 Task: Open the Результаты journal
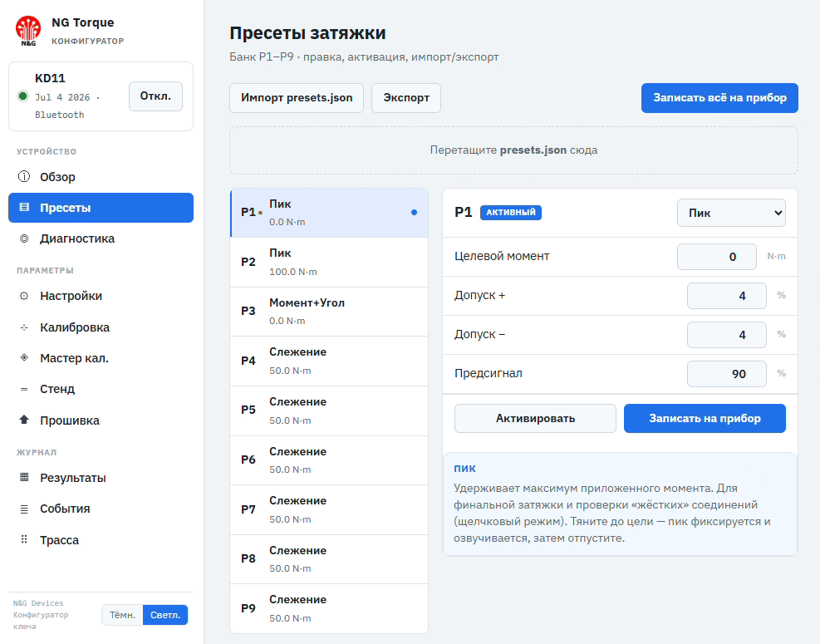coord(101,478)
